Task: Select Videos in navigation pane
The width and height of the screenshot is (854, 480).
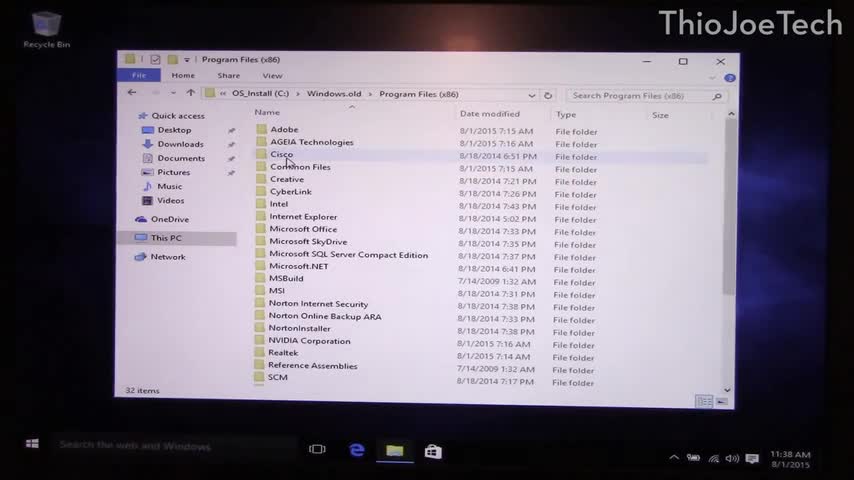Action: pos(170,200)
